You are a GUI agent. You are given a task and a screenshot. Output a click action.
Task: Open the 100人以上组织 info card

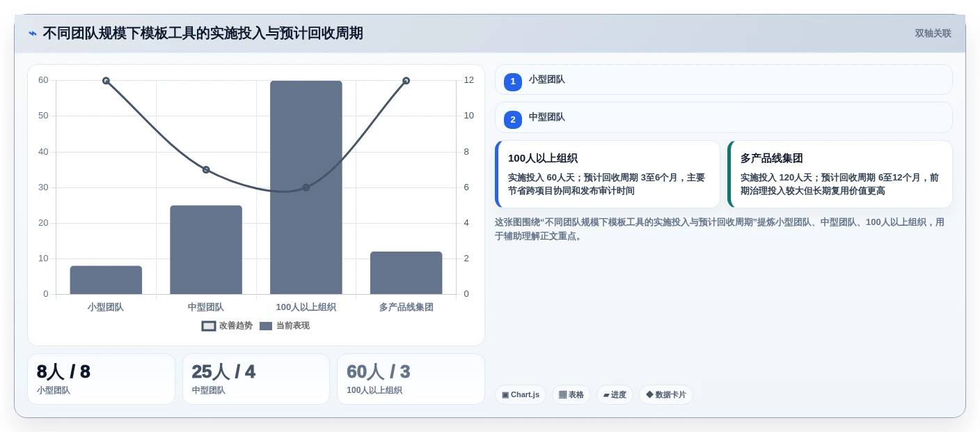[608, 174]
